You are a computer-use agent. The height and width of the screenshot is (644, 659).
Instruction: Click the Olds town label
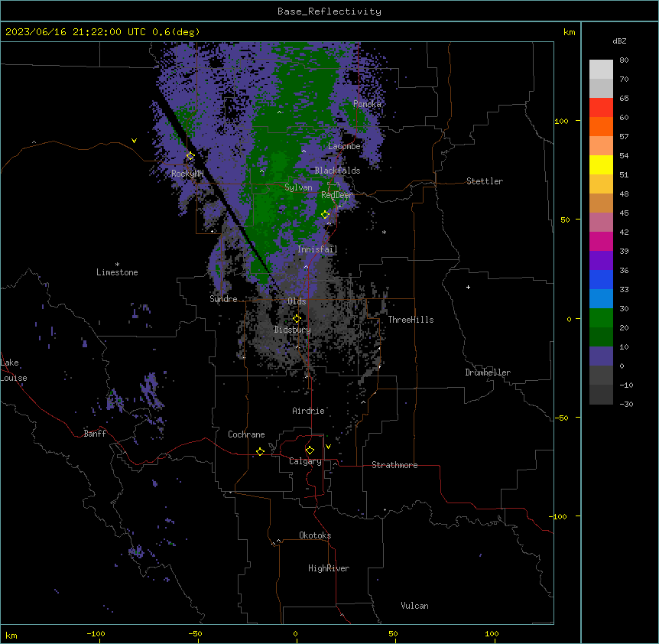coord(297,301)
